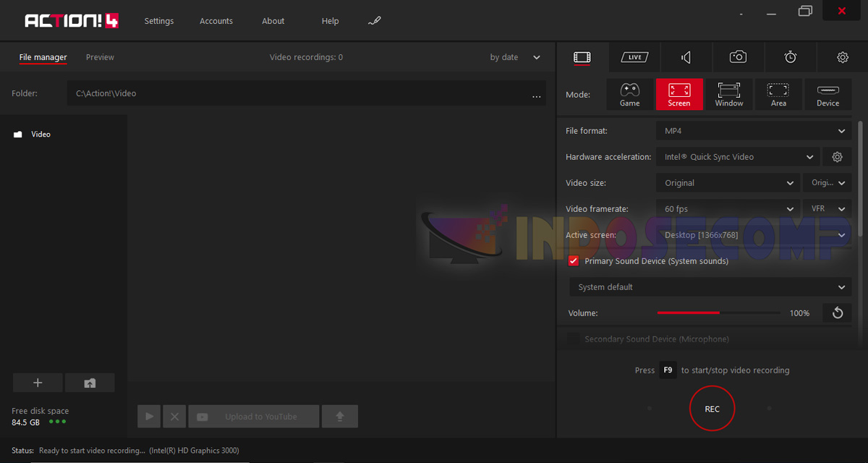Open the video recording tab icon

coord(582,57)
